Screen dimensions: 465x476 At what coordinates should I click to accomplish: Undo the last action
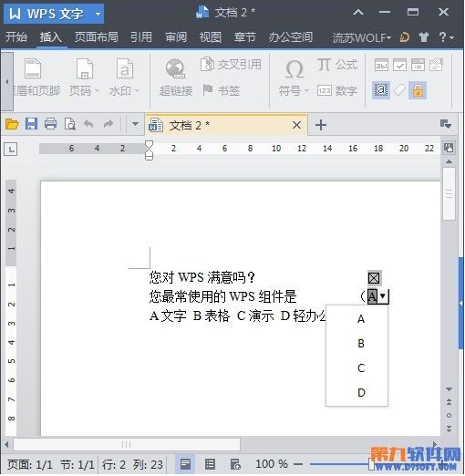point(88,124)
